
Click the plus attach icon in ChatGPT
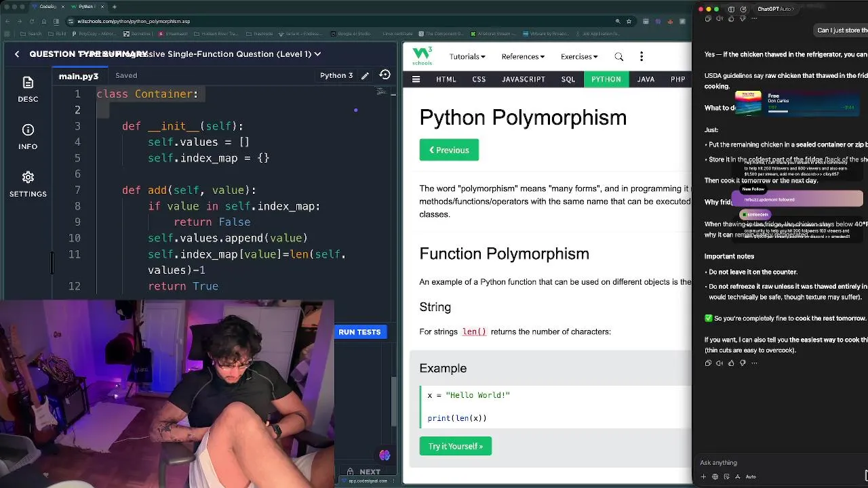pos(703,476)
